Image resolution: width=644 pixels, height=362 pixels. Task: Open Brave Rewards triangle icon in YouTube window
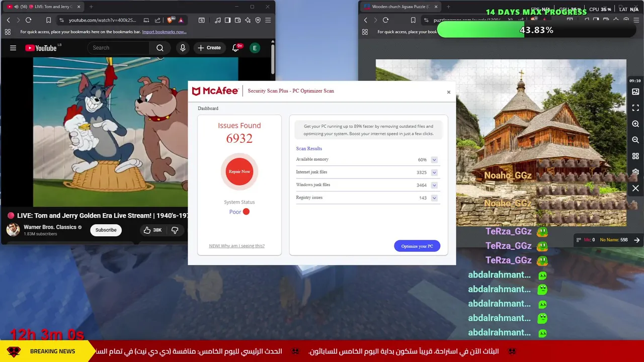coord(181,20)
